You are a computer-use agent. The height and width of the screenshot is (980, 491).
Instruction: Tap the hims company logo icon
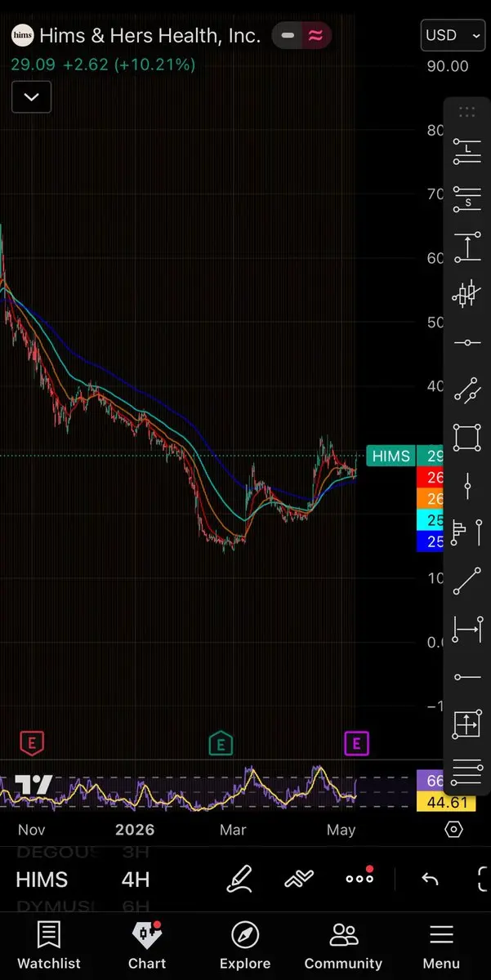[22, 36]
